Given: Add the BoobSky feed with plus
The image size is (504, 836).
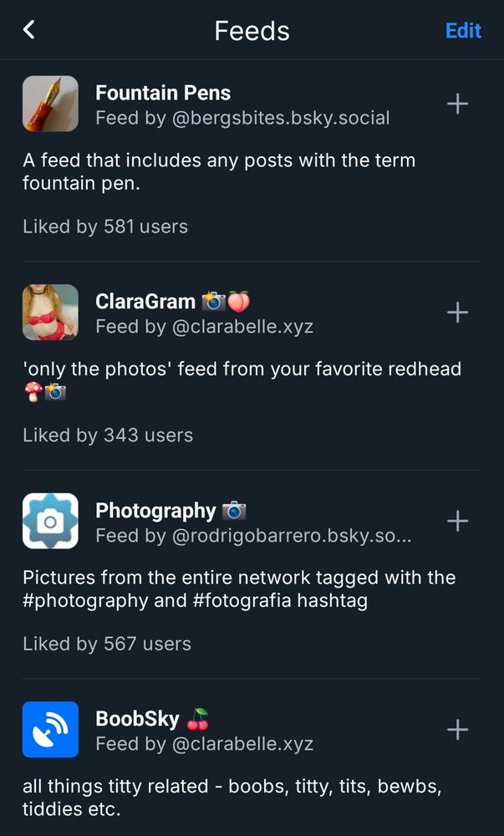Looking at the screenshot, I should coord(457,729).
